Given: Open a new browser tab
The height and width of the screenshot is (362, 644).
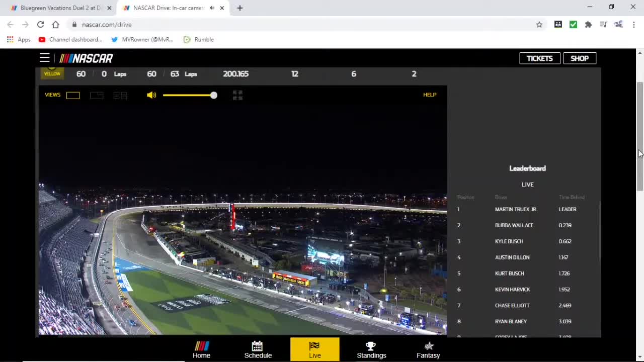Looking at the screenshot, I should 240,8.
